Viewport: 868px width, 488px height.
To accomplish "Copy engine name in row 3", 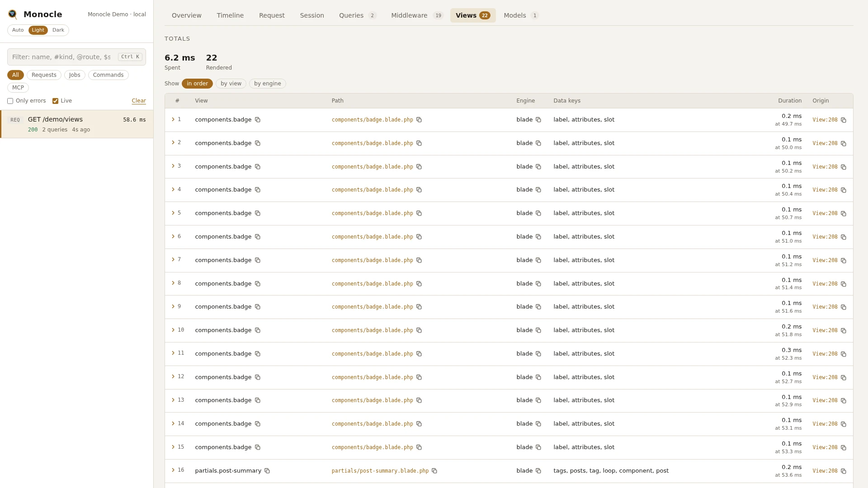I will (x=538, y=167).
